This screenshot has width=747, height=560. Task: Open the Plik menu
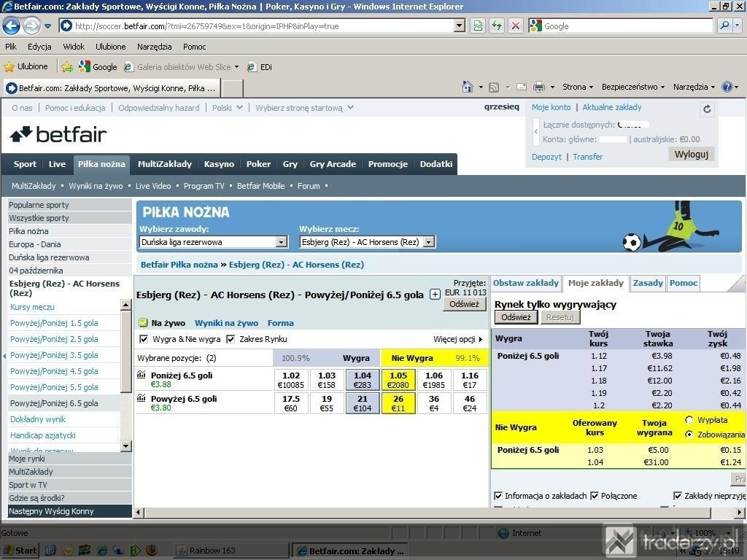click(11, 47)
